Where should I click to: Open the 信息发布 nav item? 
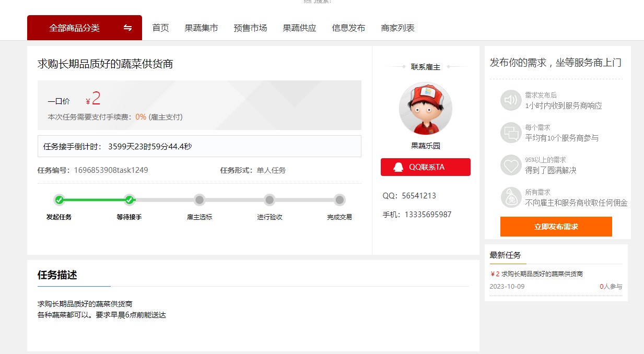click(349, 28)
